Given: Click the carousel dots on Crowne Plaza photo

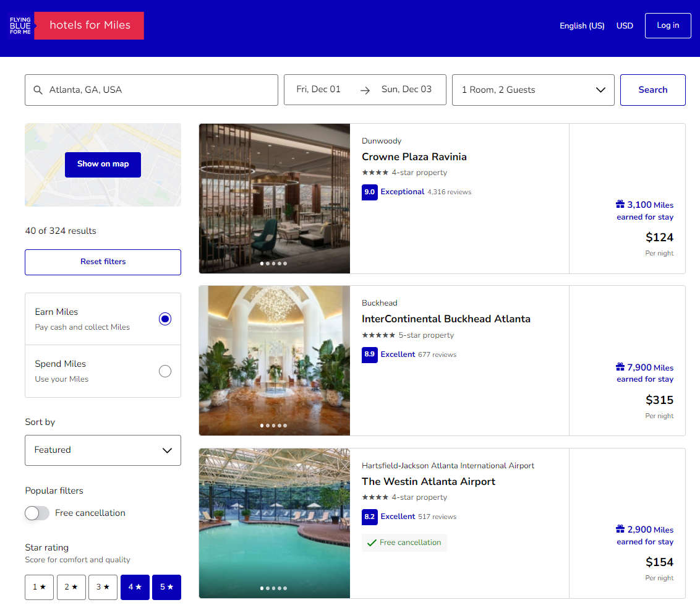Looking at the screenshot, I should pos(274,264).
